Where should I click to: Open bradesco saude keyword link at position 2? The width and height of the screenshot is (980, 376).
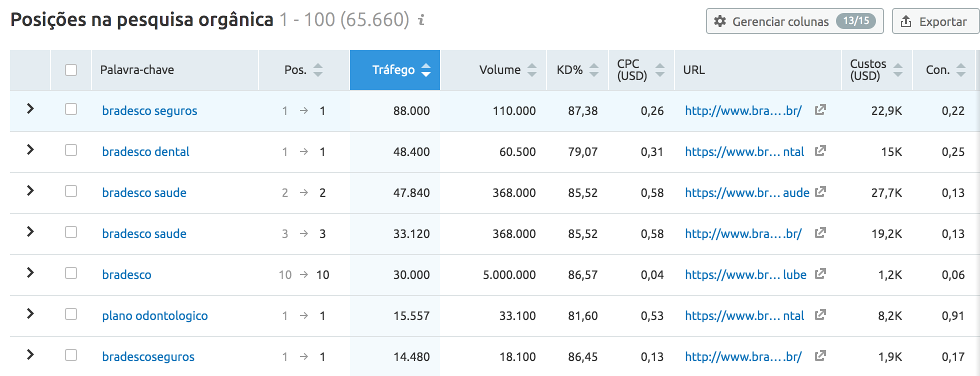(x=144, y=193)
